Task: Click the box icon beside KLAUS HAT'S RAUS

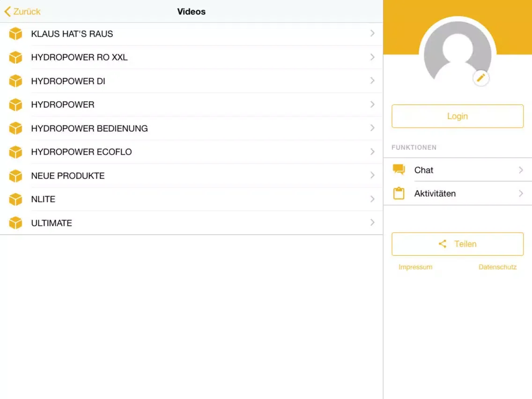Action: point(15,34)
